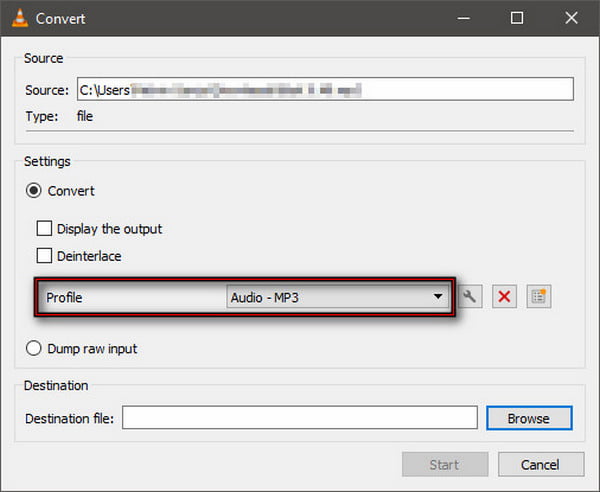The width and height of the screenshot is (600, 492).
Task: Click the 'Destination file:' label
Action: [x=70, y=419]
